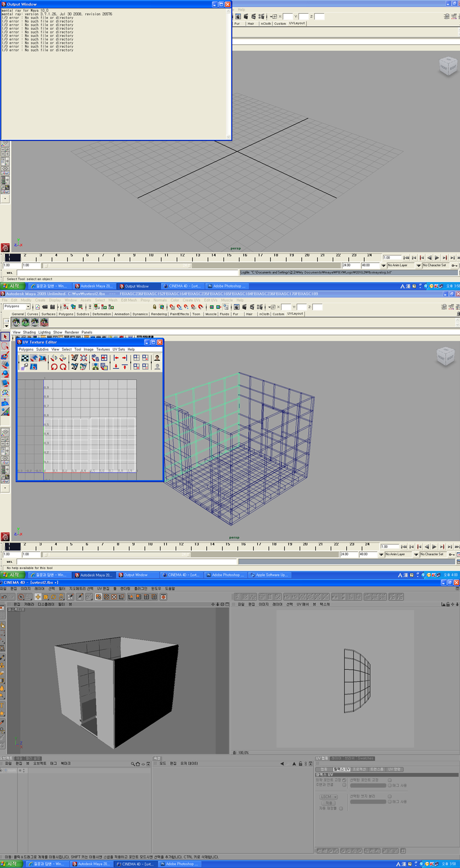The width and height of the screenshot is (460, 868).
Task: Click the Maya view cube in the wireframe viewport
Action: pos(445,357)
